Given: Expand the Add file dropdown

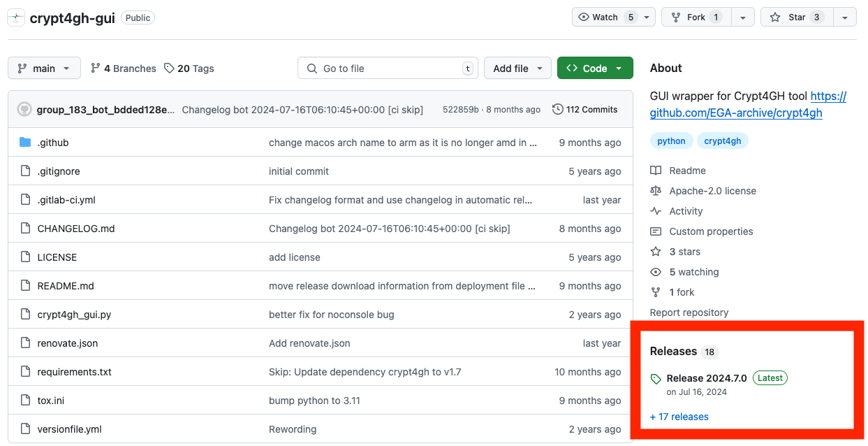Looking at the screenshot, I should click(517, 69).
